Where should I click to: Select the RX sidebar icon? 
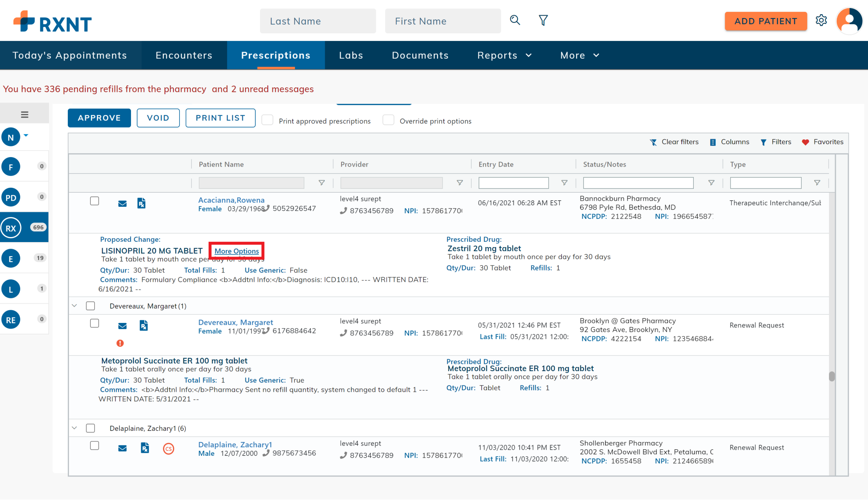tap(11, 228)
